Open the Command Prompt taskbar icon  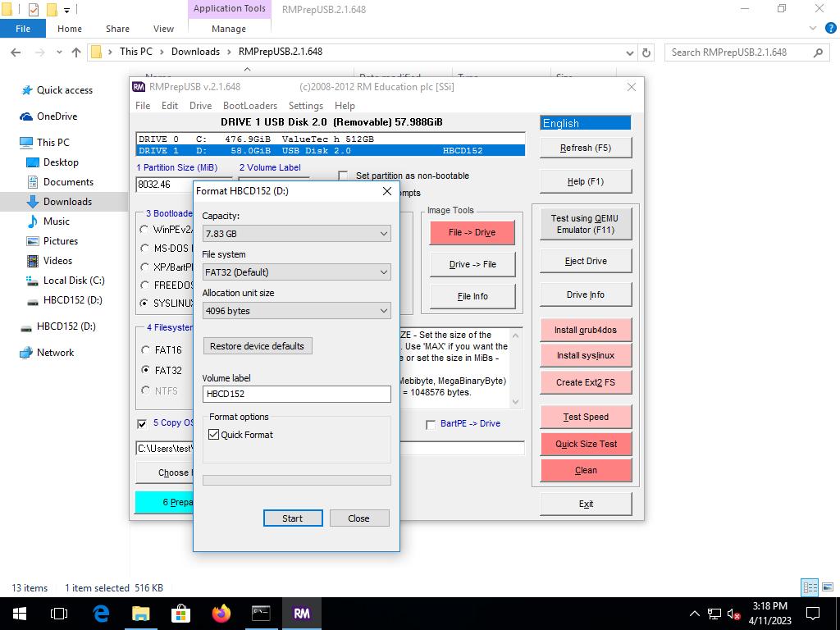[x=261, y=614]
